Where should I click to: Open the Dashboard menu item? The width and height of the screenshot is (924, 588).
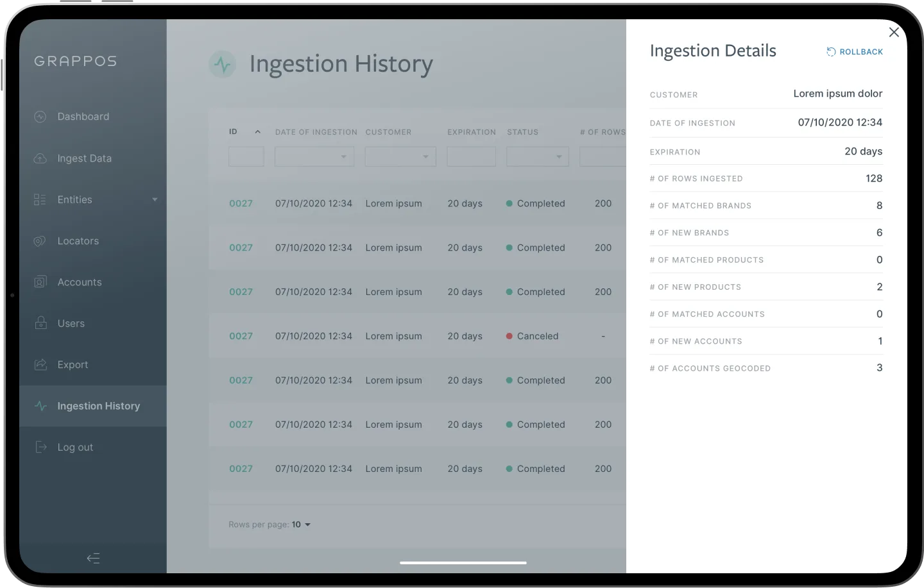click(83, 117)
